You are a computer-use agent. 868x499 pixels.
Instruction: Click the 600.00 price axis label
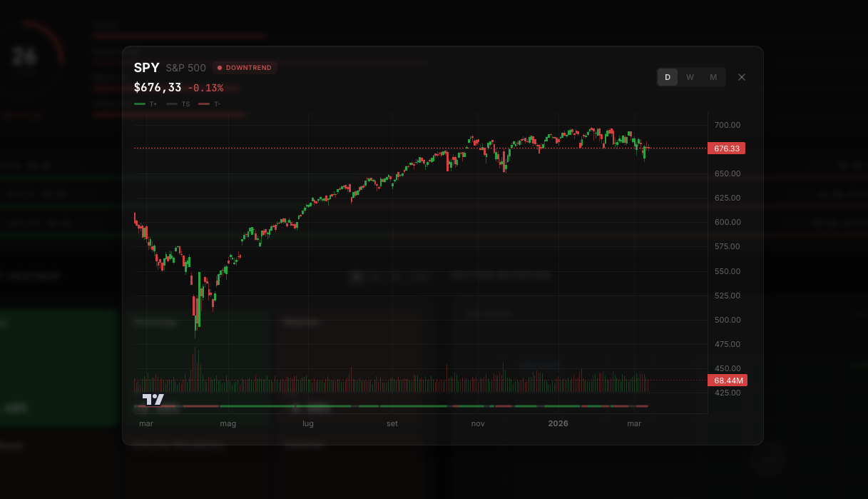tap(727, 222)
